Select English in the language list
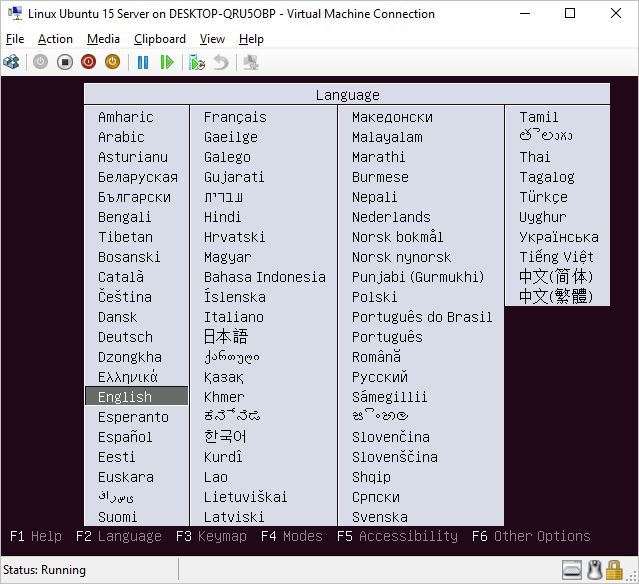Screen dimensions: 639x584 tap(125, 397)
